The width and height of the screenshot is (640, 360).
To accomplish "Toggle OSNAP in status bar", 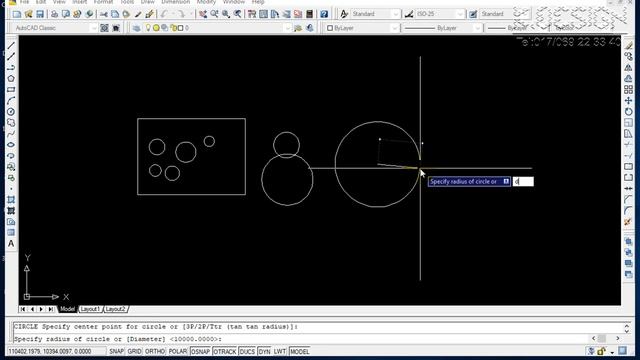I will tap(200, 351).
